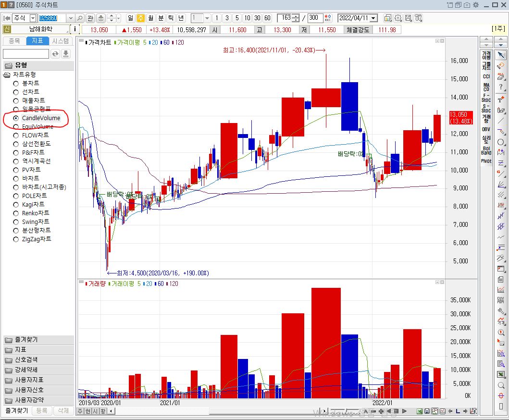Collapse the 차트유형 tree node

click(x=7, y=75)
